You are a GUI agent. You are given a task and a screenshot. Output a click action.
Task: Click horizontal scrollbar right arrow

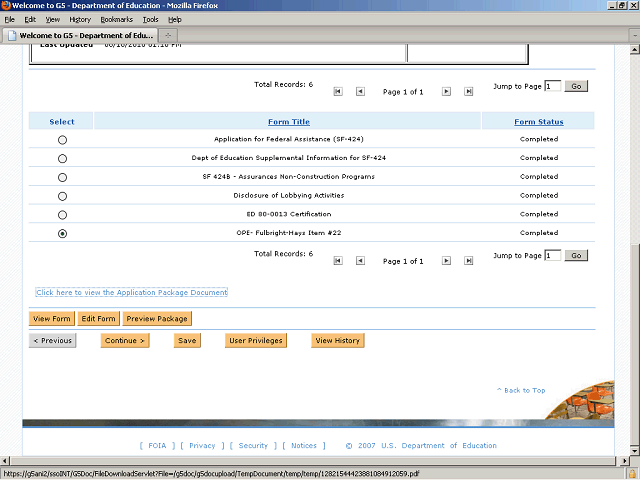(624, 461)
